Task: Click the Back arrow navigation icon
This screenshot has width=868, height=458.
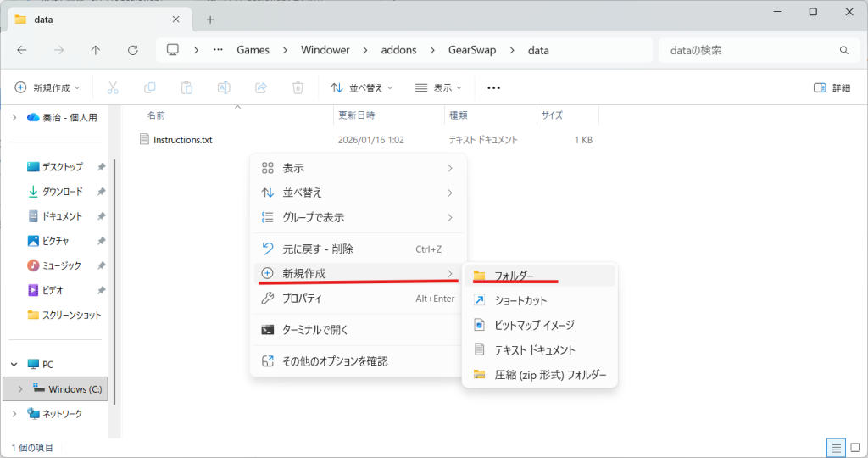Action: (x=22, y=50)
